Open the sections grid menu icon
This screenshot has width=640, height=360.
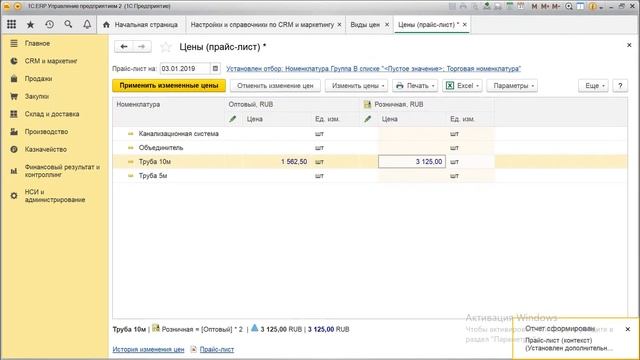click(11, 24)
